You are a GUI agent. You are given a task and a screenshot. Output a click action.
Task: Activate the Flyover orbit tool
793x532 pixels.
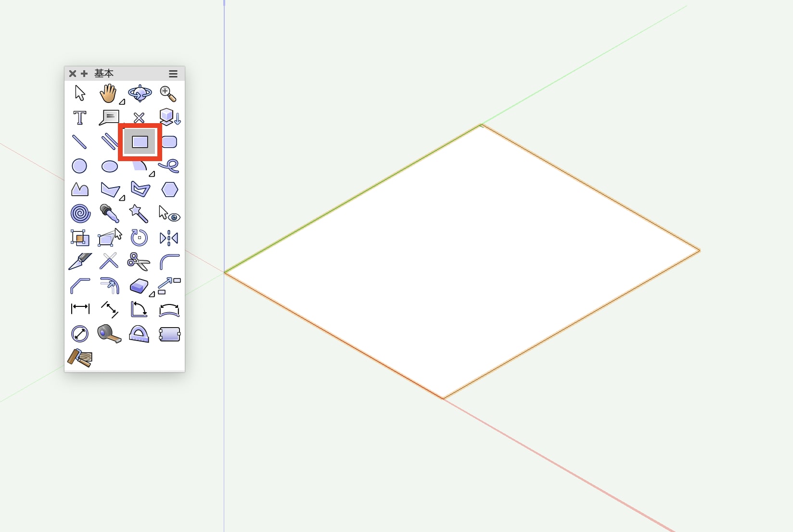click(x=140, y=93)
